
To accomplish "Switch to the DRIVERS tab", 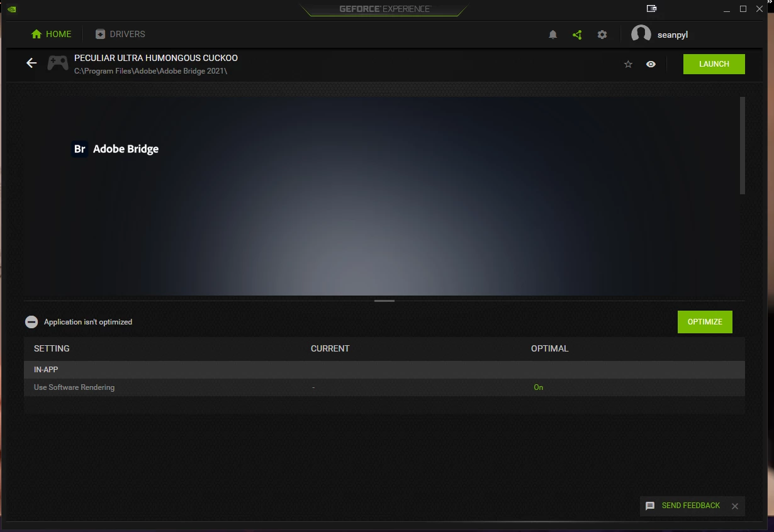I will (120, 34).
